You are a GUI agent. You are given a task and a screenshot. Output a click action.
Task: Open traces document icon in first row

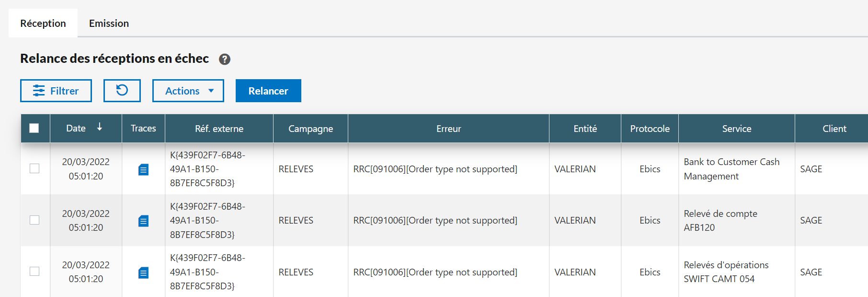tap(143, 169)
